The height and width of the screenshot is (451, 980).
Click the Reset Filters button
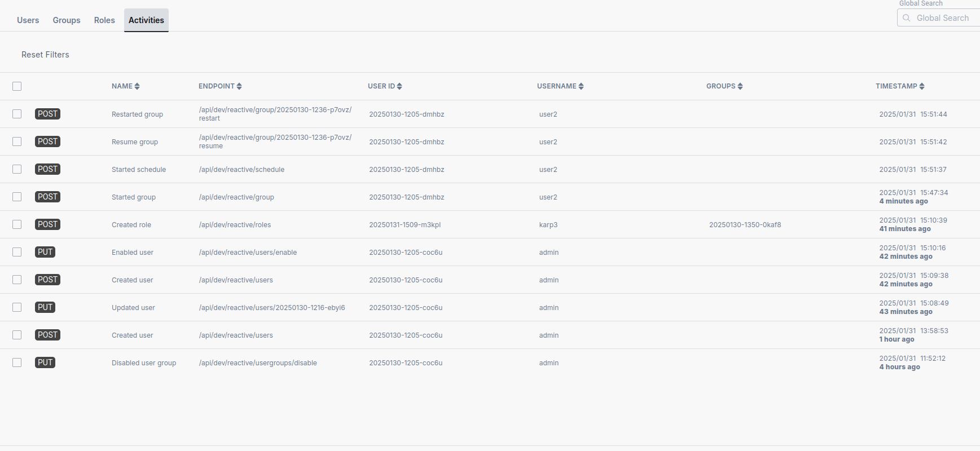pyautogui.click(x=45, y=55)
